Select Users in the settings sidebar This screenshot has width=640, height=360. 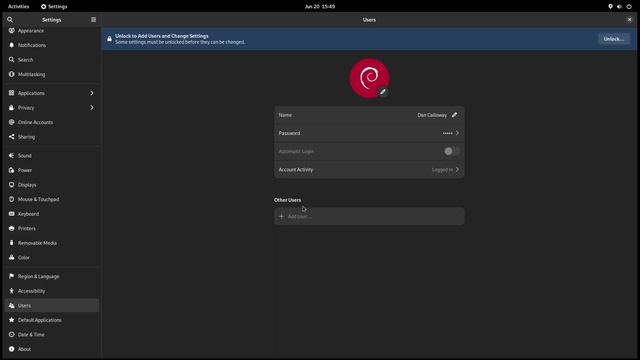pyautogui.click(x=52, y=305)
